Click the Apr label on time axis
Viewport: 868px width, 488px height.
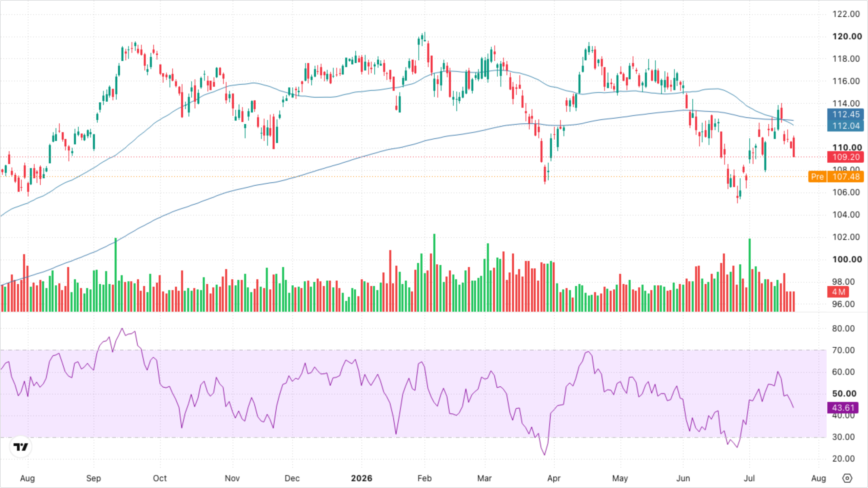click(554, 478)
